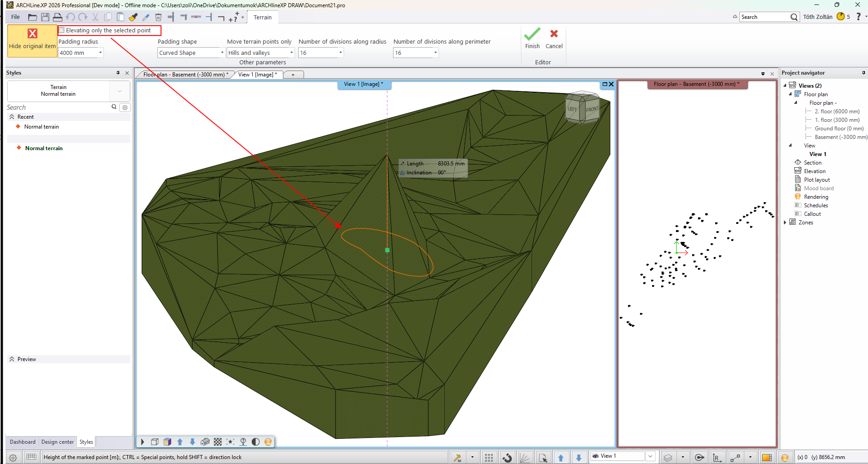Screen dimensions: 868x464
Task: Click the layers icon in status bar
Action: [668, 458]
